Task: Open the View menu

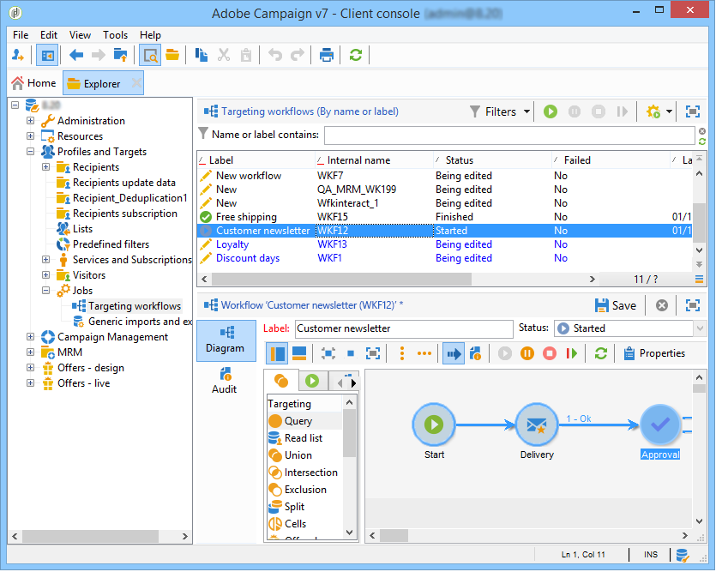Action: pyautogui.click(x=81, y=35)
